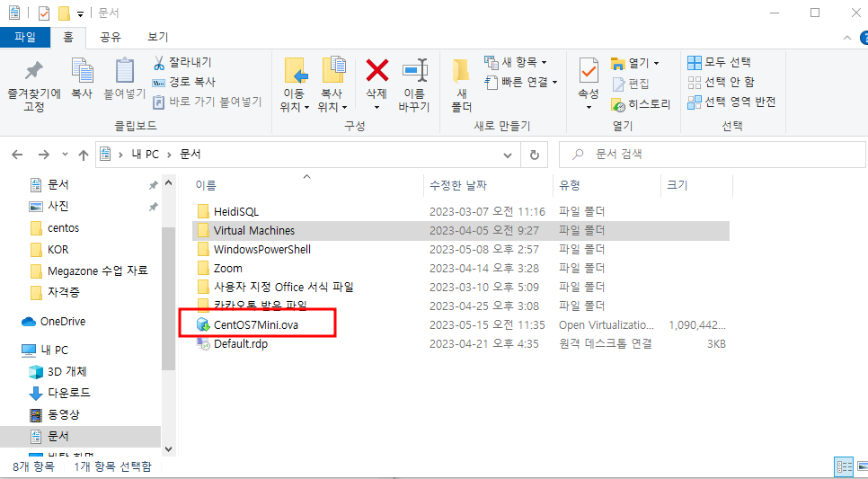Open the 빠른 연결 dropdown
Viewport: 868px width, 479px height.
(x=521, y=82)
